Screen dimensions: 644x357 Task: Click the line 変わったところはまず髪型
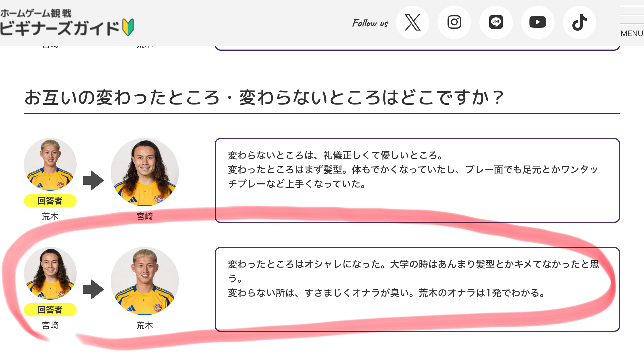click(x=413, y=170)
